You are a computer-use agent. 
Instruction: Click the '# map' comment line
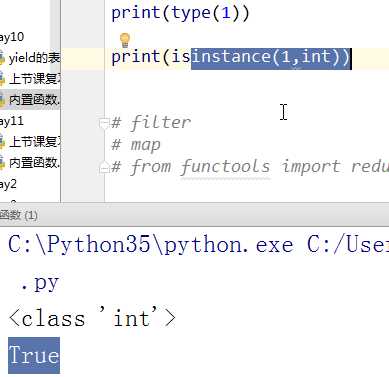pyautogui.click(x=136, y=145)
